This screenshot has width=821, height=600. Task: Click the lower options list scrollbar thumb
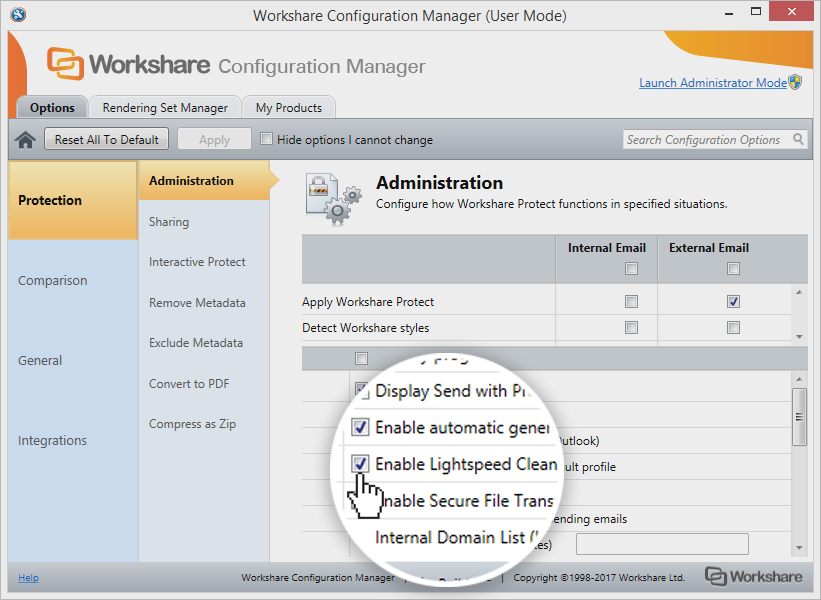[x=799, y=417]
